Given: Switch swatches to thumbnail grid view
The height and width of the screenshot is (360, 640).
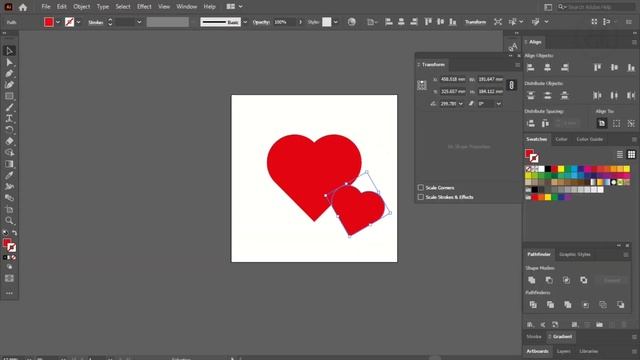Looking at the screenshot, I should (x=631, y=154).
